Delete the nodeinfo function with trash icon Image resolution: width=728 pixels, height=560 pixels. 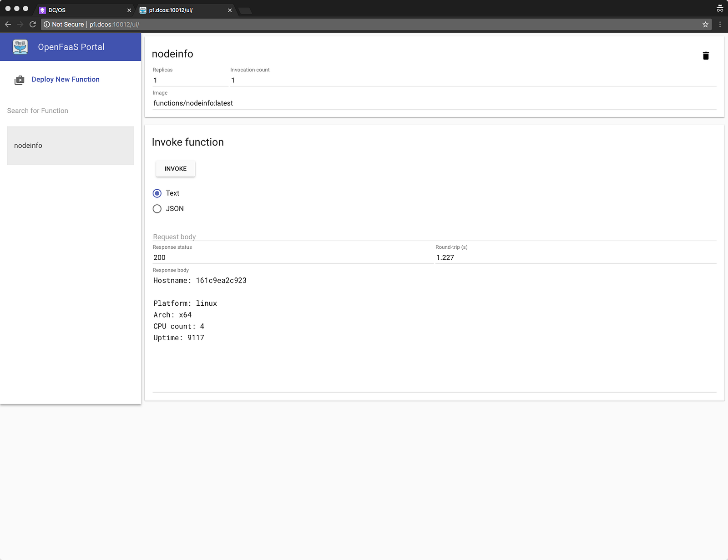coord(706,55)
